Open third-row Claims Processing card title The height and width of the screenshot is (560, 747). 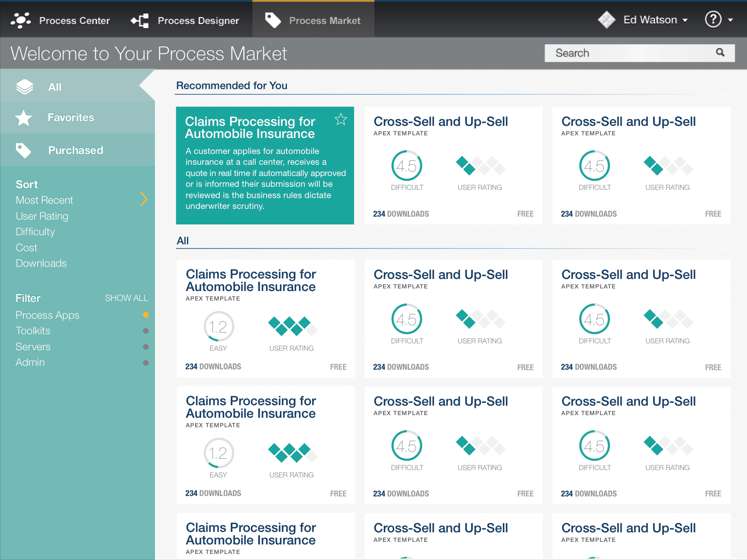[251, 534]
